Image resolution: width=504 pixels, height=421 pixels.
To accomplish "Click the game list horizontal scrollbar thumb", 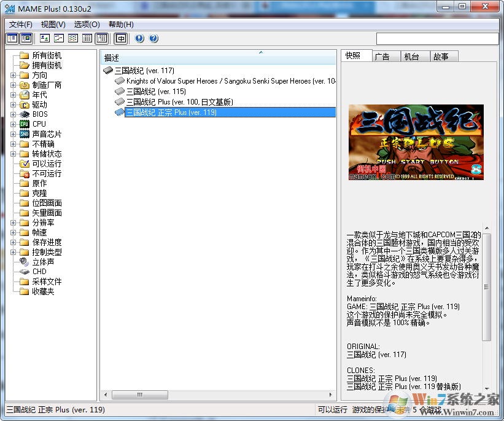I will (140, 395).
